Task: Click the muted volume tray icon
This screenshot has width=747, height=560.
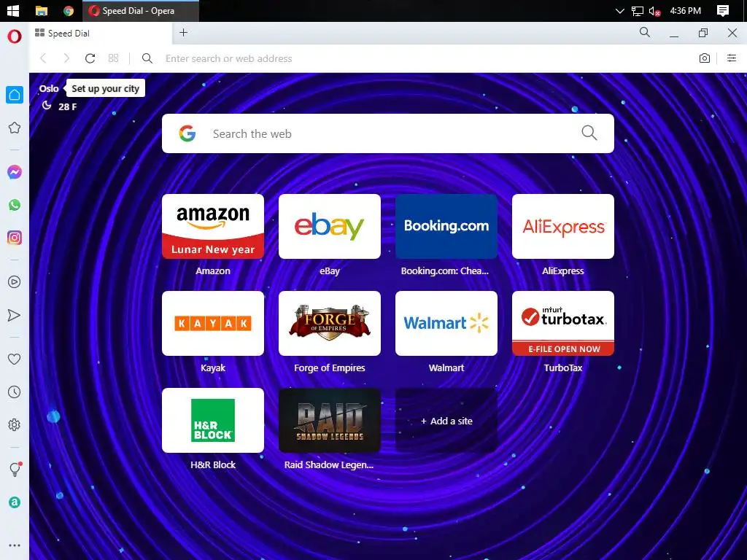Action: (654, 10)
